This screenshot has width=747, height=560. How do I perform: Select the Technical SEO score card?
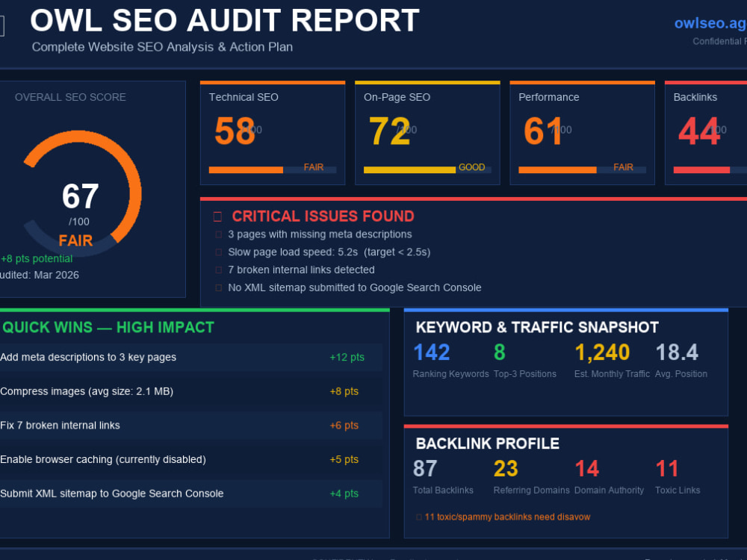(x=273, y=133)
